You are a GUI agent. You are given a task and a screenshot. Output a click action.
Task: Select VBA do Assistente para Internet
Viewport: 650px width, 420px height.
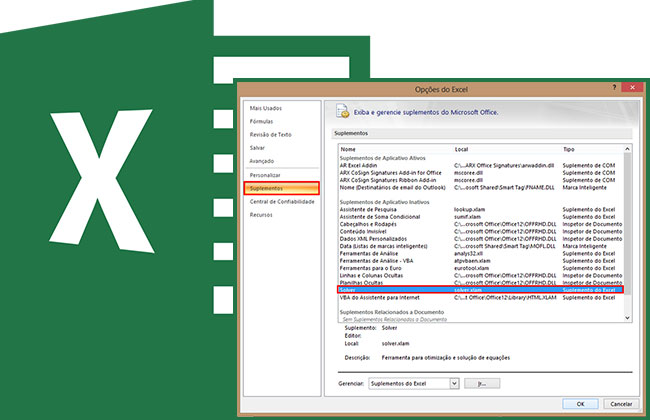click(481, 298)
